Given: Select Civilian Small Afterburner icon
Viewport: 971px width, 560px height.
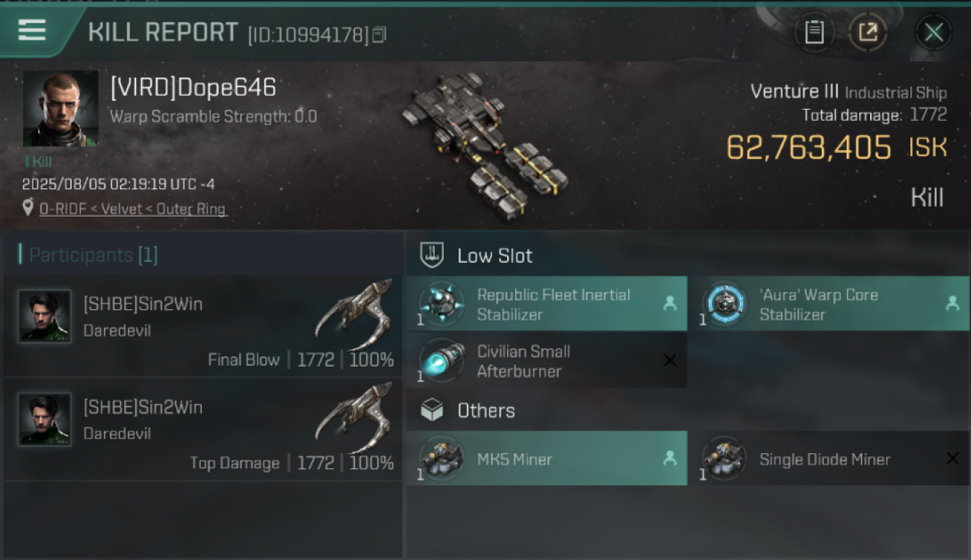Looking at the screenshot, I should click(x=442, y=361).
